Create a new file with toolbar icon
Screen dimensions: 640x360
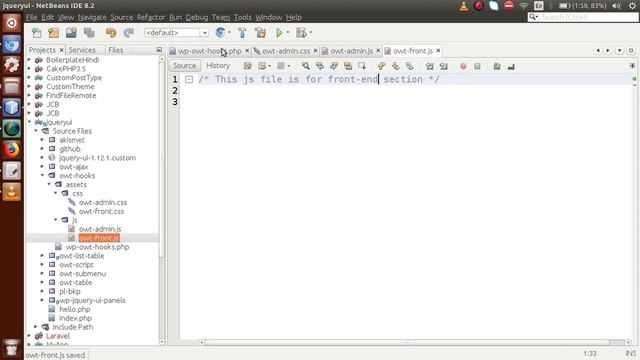tap(37, 33)
